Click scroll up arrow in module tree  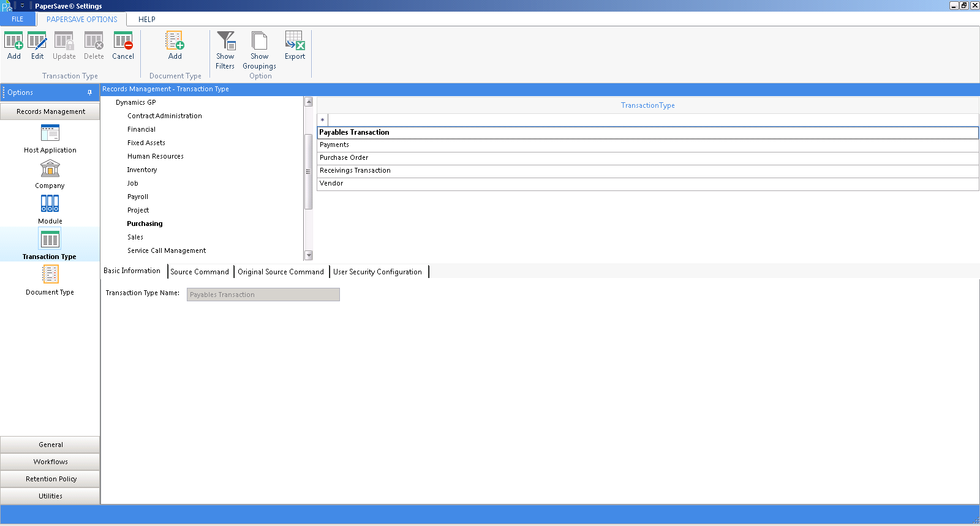point(309,102)
